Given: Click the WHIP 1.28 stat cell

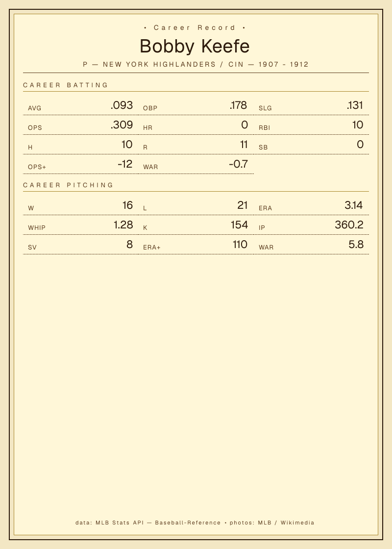Looking at the screenshot, I should [80, 225].
